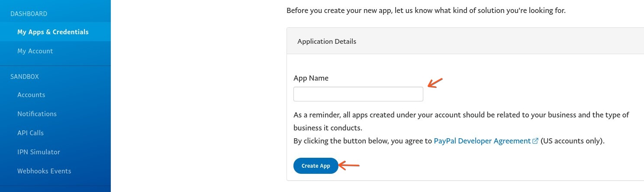Go to My Account in sidebar
Screen dimensions: 644x192
[35, 51]
